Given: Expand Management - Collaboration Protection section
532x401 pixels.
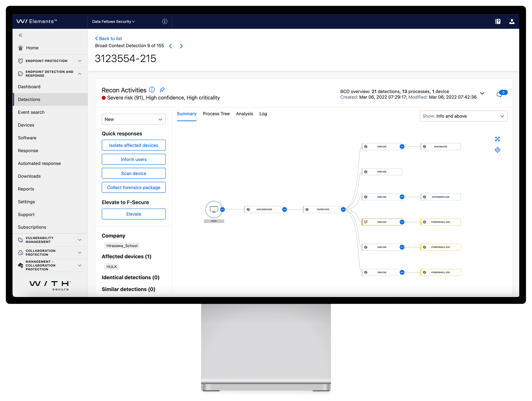Looking at the screenshot, I should [80, 265].
